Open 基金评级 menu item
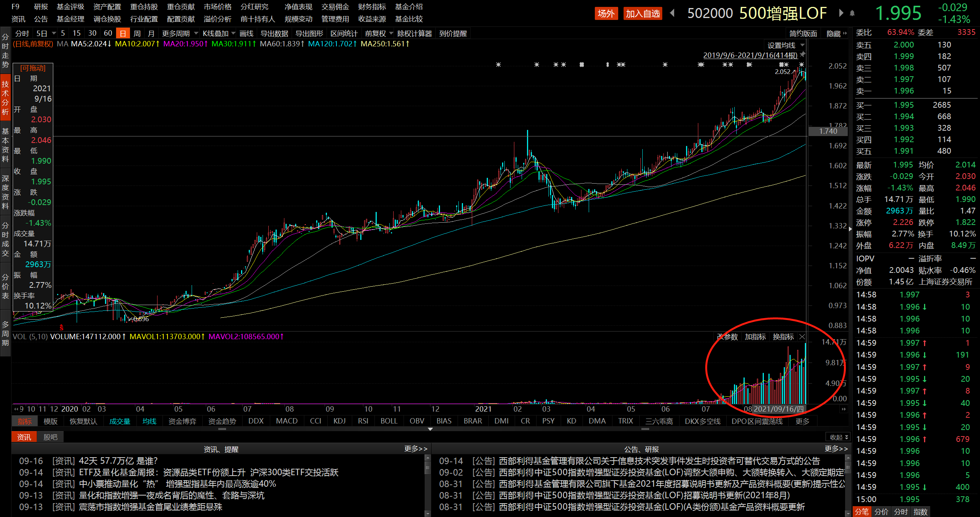 (x=71, y=7)
